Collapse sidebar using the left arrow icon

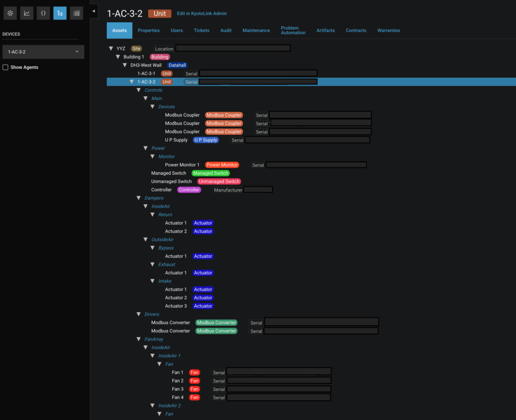tap(94, 11)
